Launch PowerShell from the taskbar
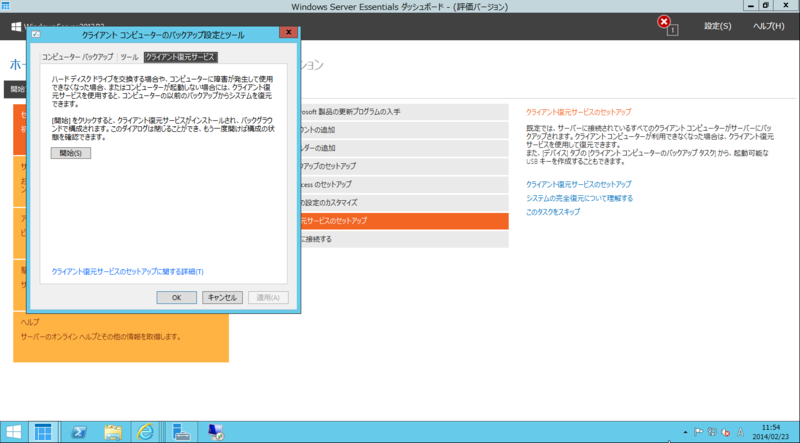Image resolution: width=800 pixels, height=443 pixels. pos(78,432)
